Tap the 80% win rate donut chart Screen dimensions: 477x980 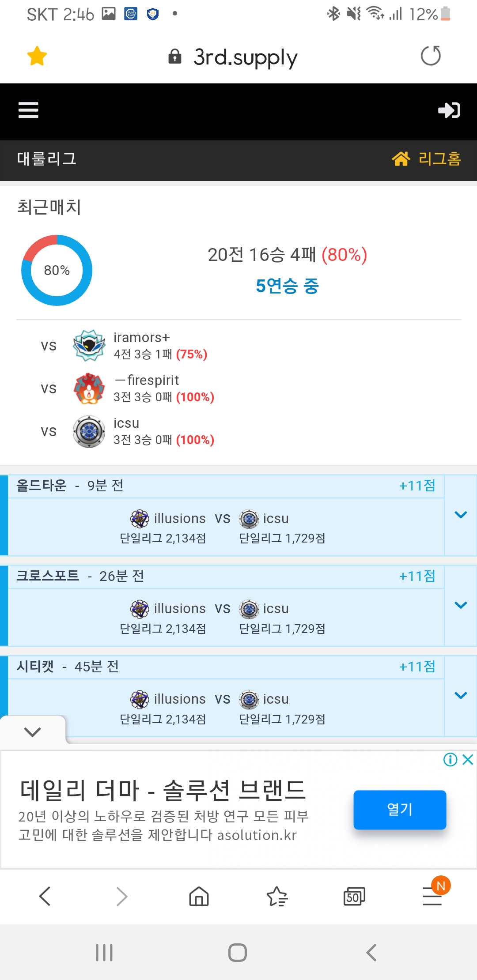[57, 270]
